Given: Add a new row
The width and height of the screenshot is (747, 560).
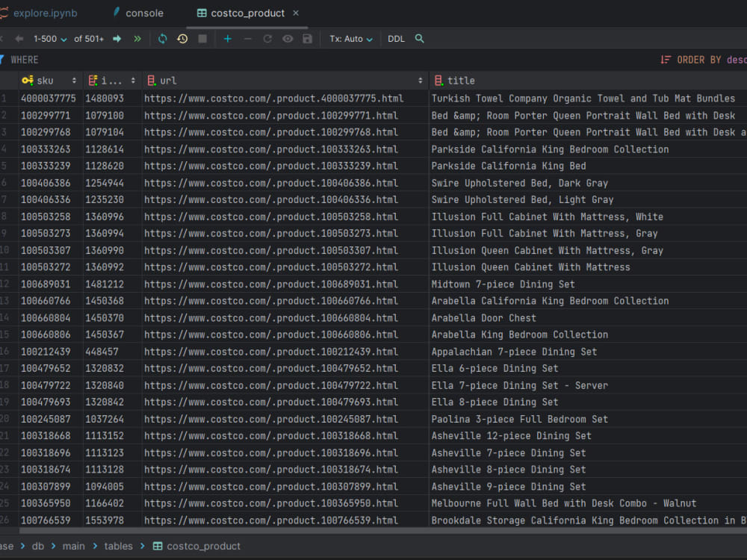Looking at the screenshot, I should (228, 39).
